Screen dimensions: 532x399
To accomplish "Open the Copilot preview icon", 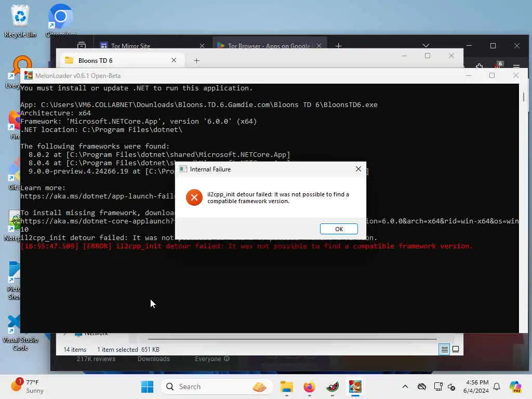I will 515,387.
